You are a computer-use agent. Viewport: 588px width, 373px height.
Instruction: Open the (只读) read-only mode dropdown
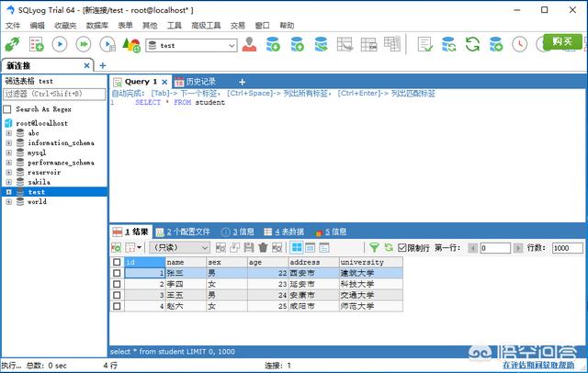click(x=179, y=248)
